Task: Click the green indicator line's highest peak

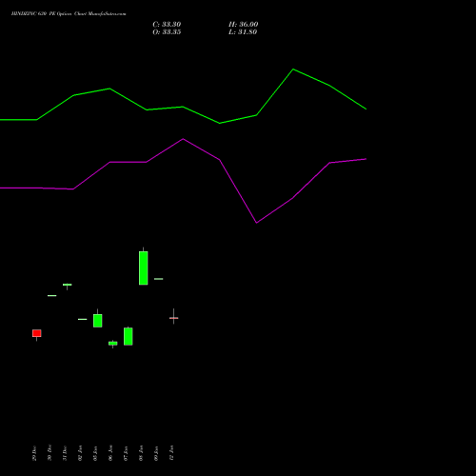Action: (x=293, y=69)
